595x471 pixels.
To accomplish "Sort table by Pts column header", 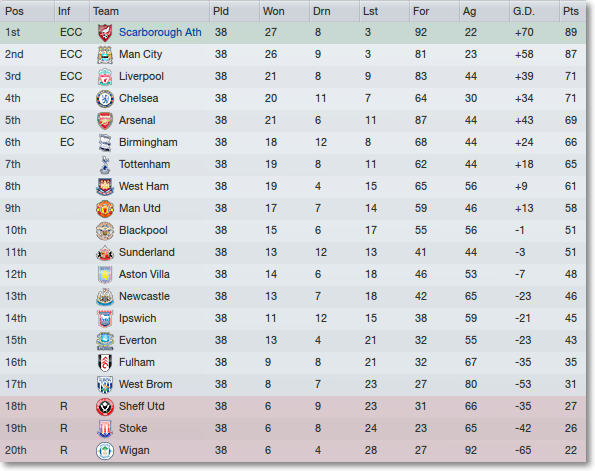I will click(571, 11).
